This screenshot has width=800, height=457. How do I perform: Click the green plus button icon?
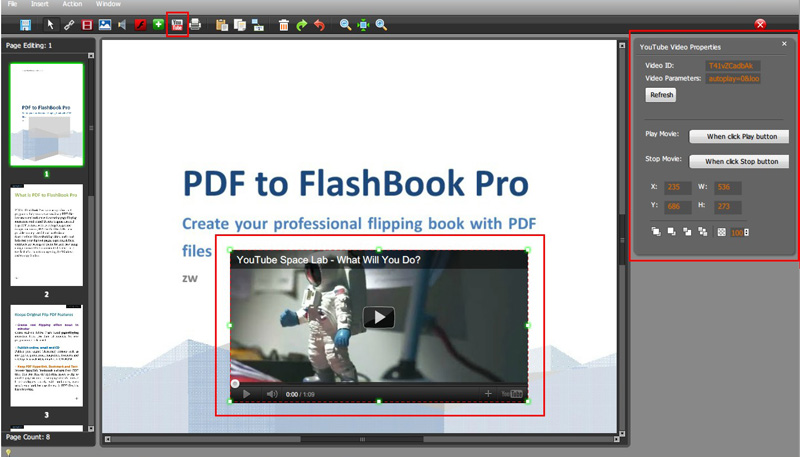click(x=158, y=24)
